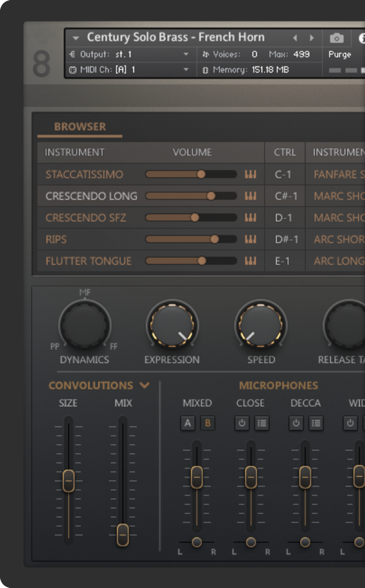This screenshot has width=365, height=588.
Task: Open the Output st. 1 dropdown
Action: coord(186,54)
